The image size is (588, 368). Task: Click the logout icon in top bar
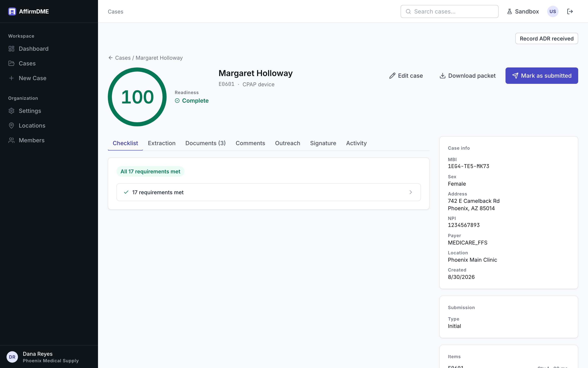[x=570, y=11]
